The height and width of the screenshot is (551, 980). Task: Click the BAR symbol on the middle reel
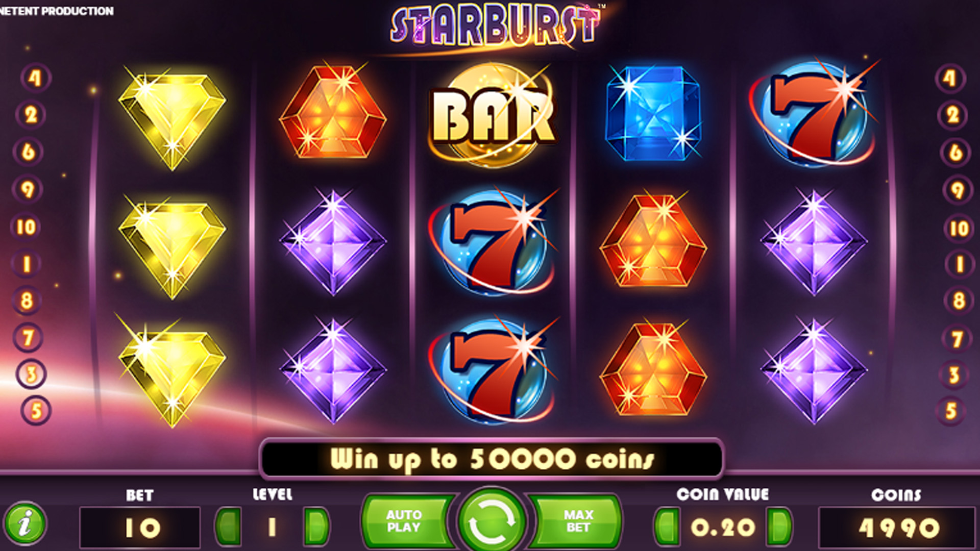491,115
